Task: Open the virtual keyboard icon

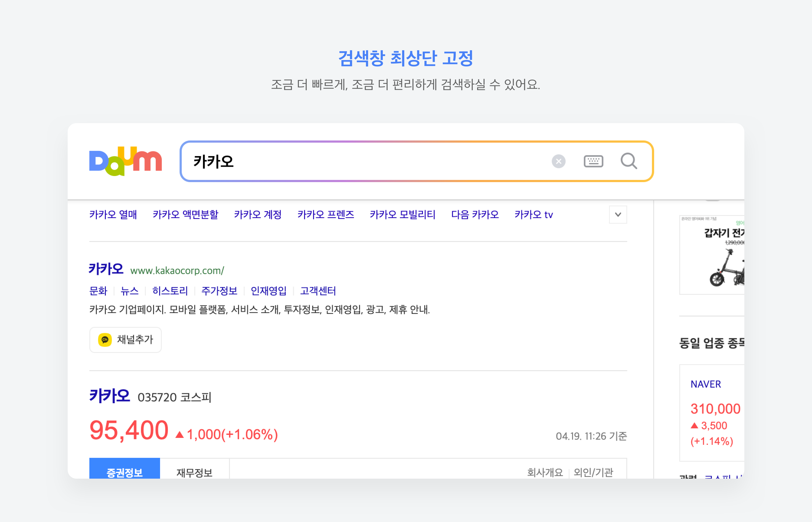Action: tap(593, 161)
